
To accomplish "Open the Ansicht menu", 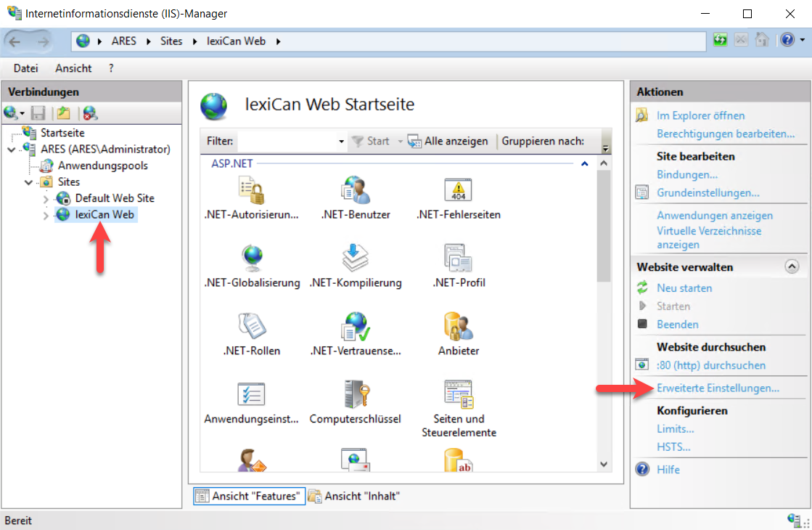I will 73,68.
